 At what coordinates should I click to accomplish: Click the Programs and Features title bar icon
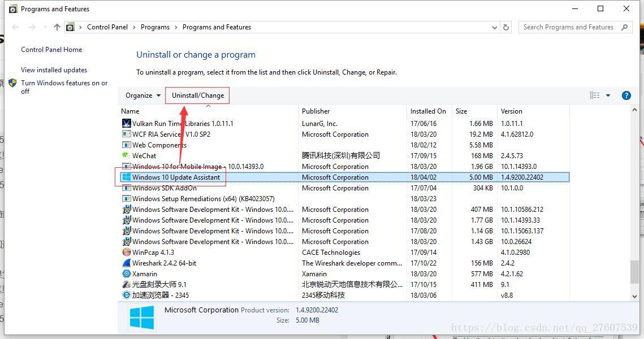coord(13,8)
